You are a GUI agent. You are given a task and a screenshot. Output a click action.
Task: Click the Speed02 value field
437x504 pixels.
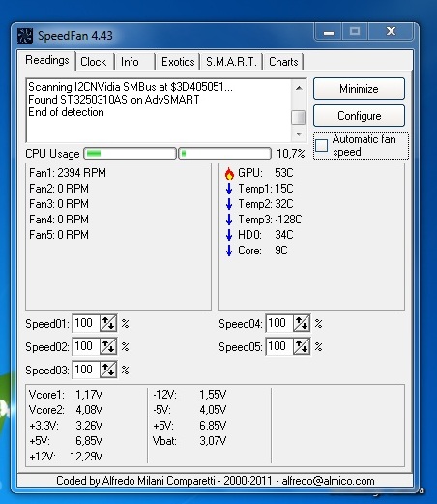coord(86,346)
